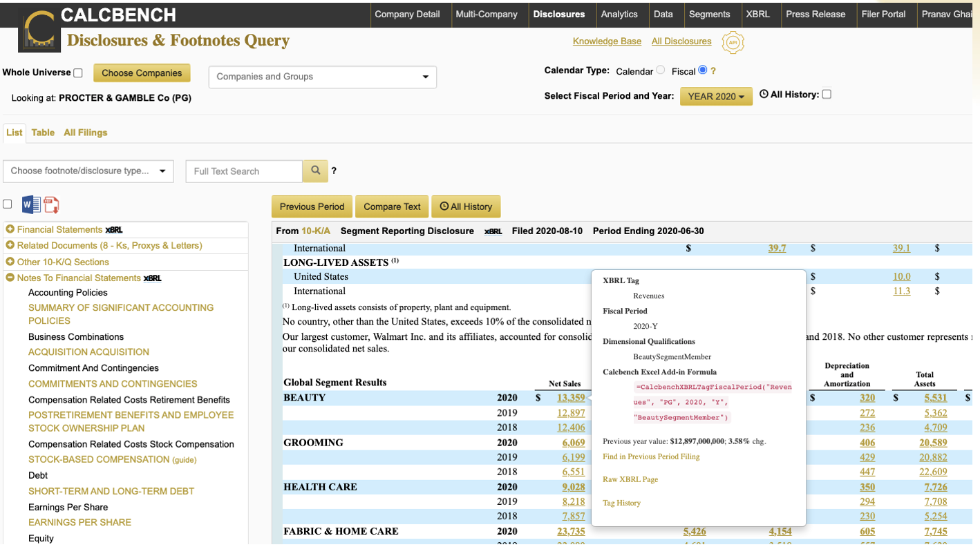Image resolution: width=980 pixels, height=547 pixels.
Task: Open the Tag History link
Action: click(x=621, y=503)
